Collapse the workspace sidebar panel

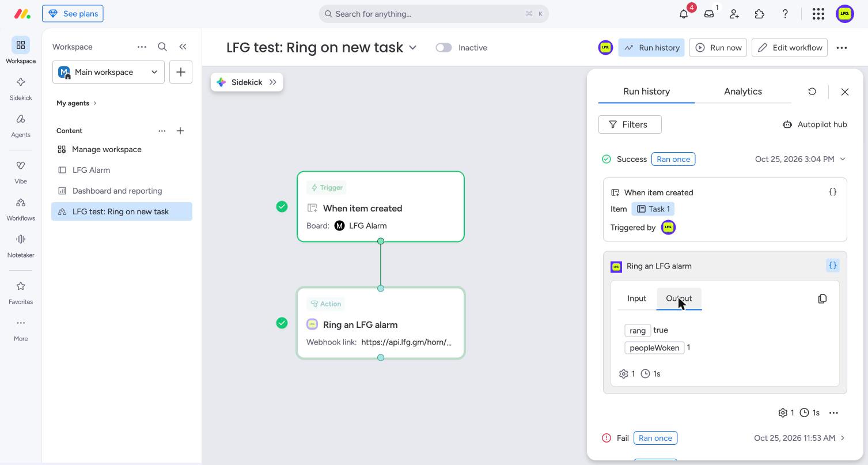tap(183, 47)
